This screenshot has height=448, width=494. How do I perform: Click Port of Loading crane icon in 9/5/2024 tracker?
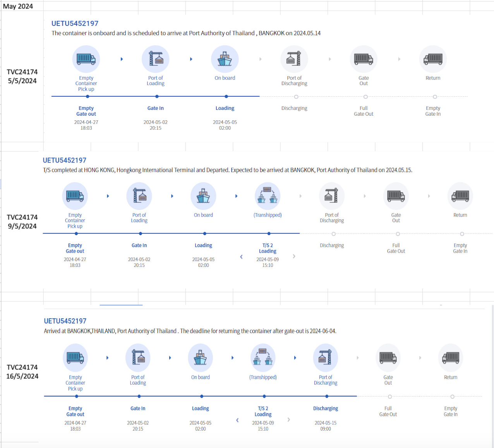(x=139, y=196)
